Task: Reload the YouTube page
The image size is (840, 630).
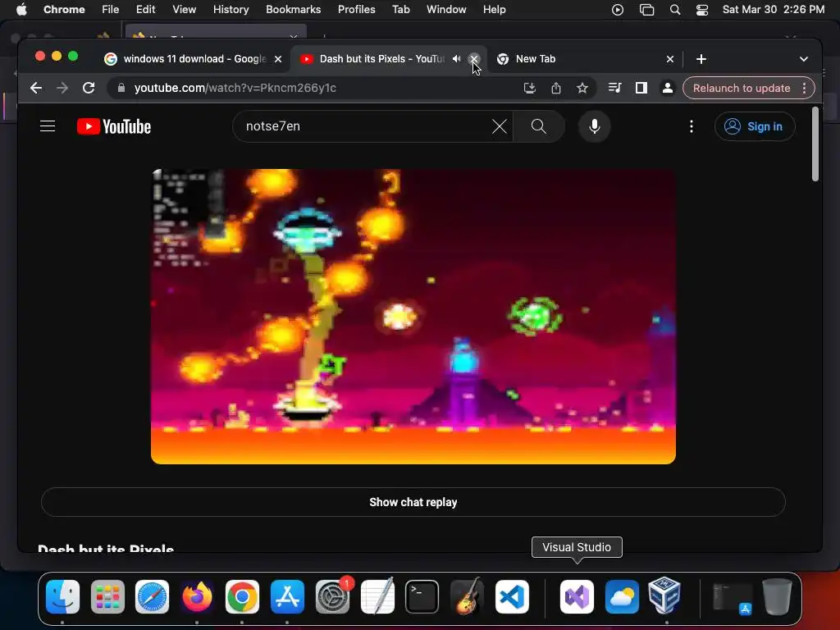Action: pos(89,88)
